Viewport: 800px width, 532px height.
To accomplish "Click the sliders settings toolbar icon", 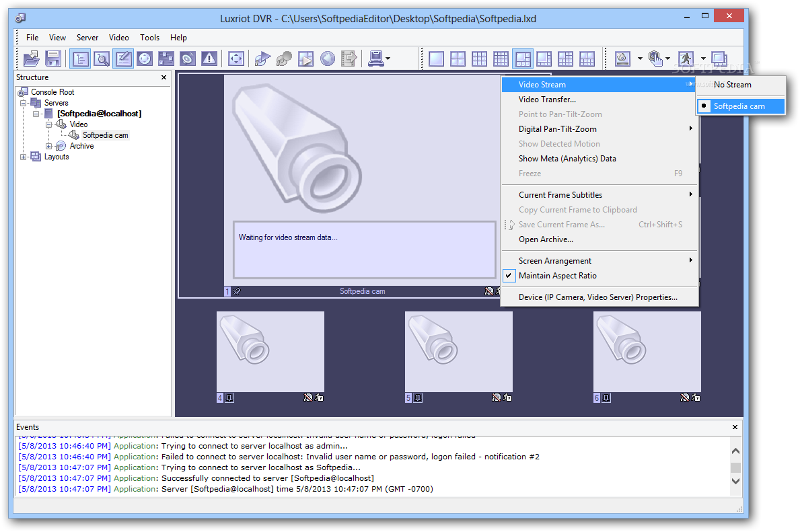I will coord(166,59).
